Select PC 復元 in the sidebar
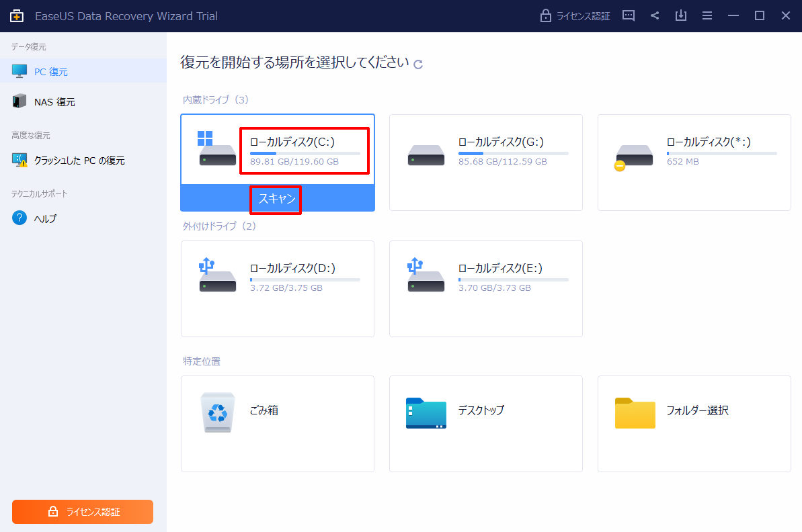The image size is (802, 532). 51,72
